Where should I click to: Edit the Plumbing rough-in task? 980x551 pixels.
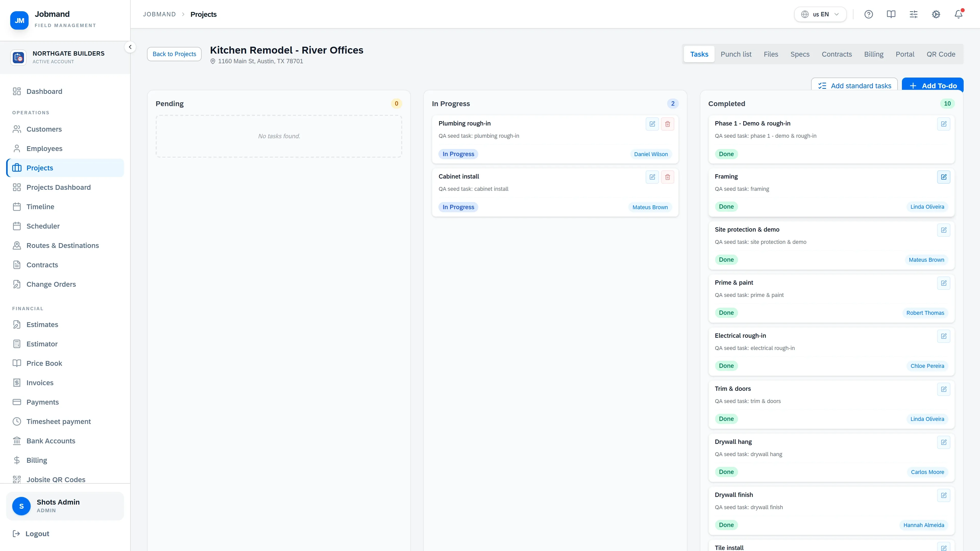tap(652, 124)
